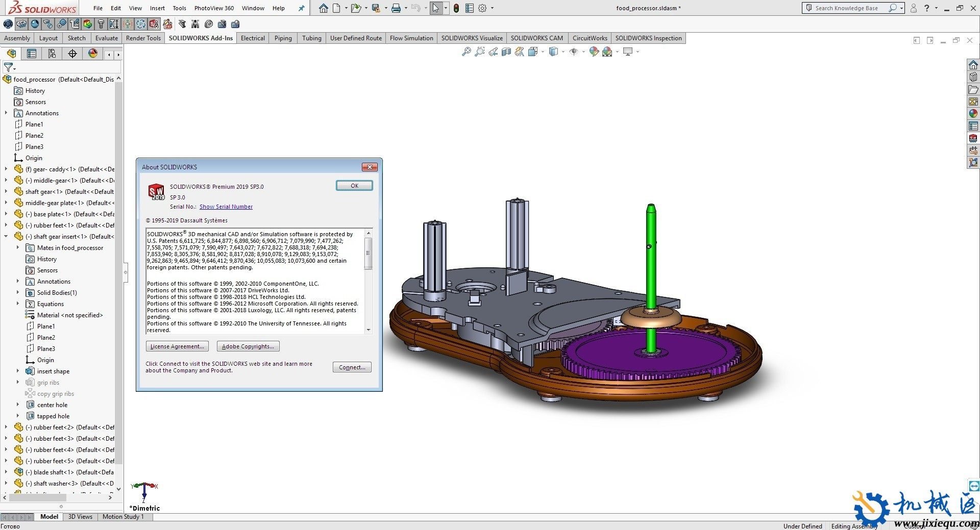Click the DisplayManager panel icon
Viewport: 980px width, 530px height.
pos(93,53)
